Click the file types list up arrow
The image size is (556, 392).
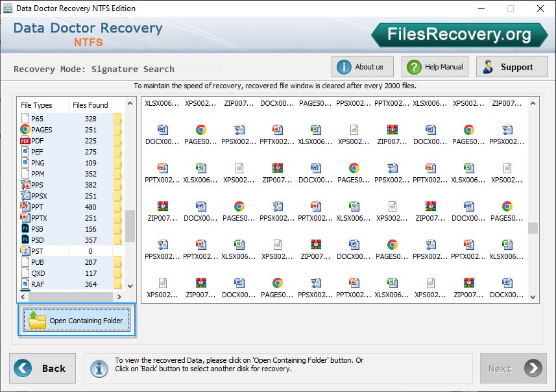tap(130, 104)
